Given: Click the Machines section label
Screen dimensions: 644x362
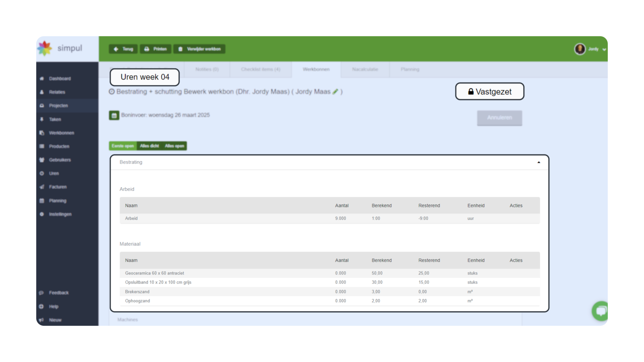Looking at the screenshot, I should pyautogui.click(x=128, y=320).
